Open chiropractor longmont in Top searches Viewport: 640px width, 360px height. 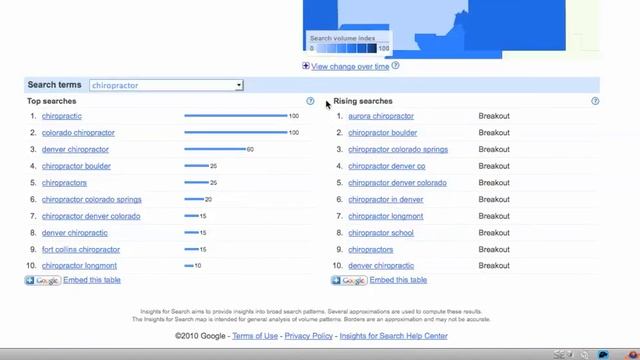pos(79,266)
